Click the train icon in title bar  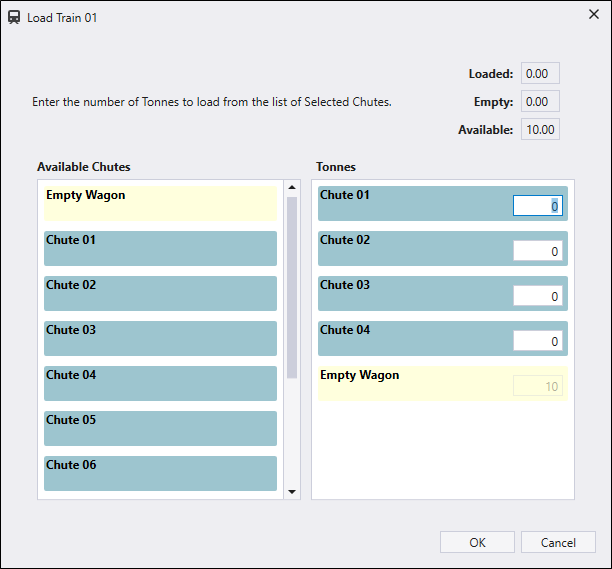tap(15, 17)
